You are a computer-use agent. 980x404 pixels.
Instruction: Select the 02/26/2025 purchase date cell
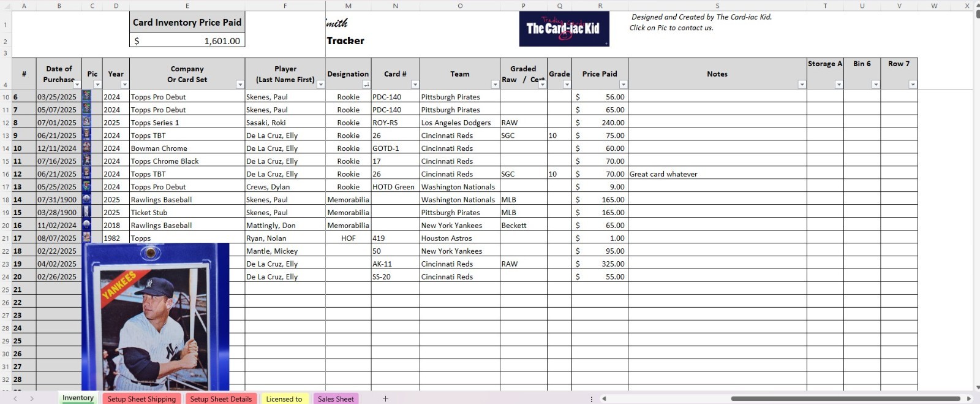click(59, 277)
